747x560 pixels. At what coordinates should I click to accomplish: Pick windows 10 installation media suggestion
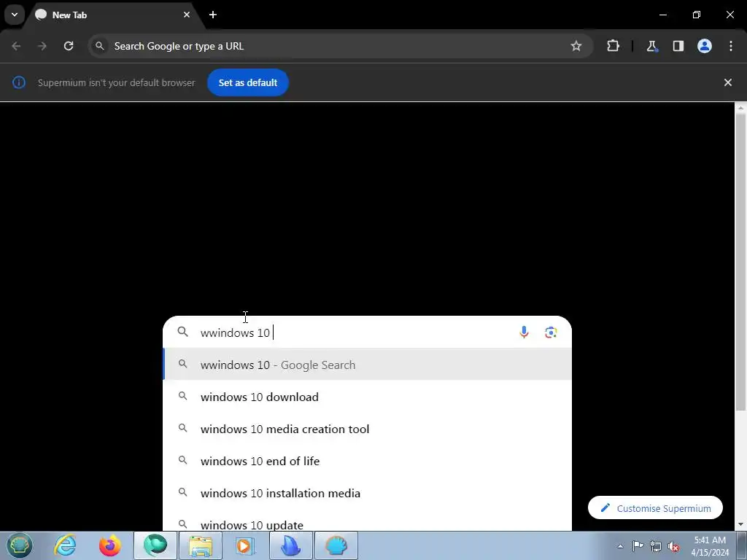click(x=368, y=494)
